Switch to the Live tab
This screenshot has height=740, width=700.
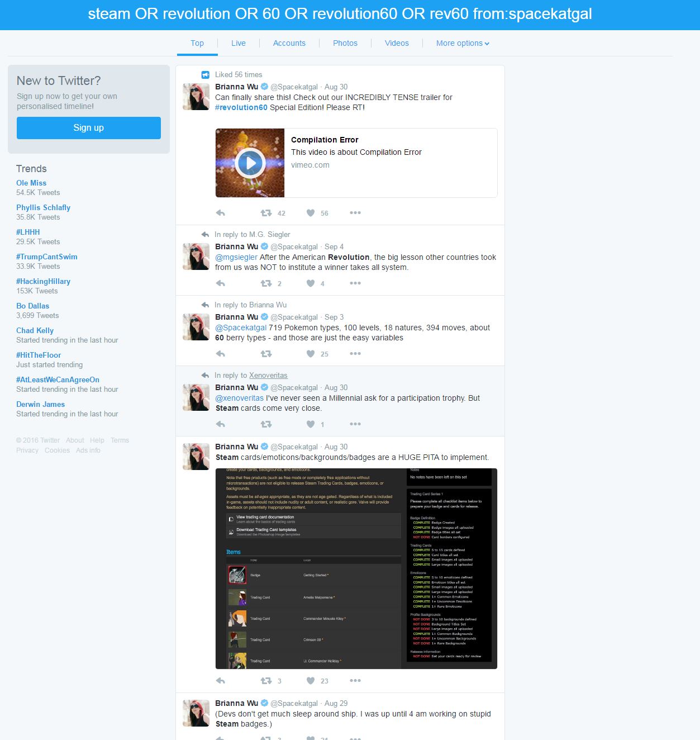(x=239, y=43)
